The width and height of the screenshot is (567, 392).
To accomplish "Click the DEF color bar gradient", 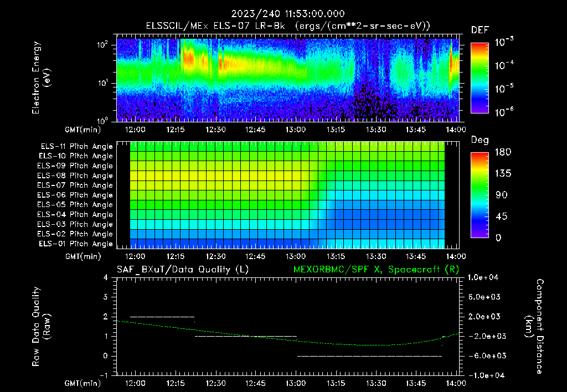I will (x=480, y=78).
